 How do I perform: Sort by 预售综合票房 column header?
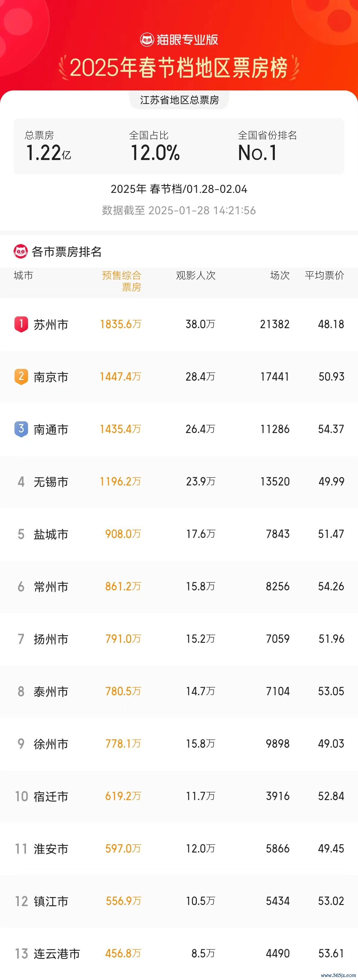[122, 281]
